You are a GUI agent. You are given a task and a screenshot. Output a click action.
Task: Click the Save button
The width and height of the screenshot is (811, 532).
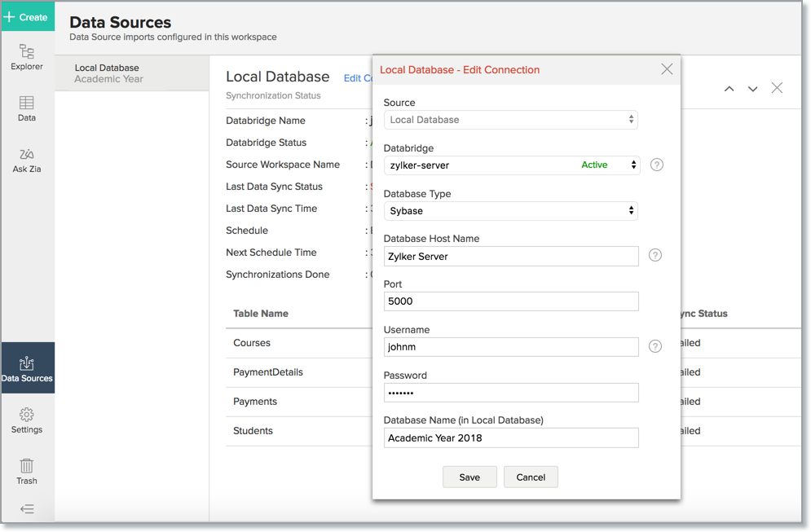tap(469, 477)
